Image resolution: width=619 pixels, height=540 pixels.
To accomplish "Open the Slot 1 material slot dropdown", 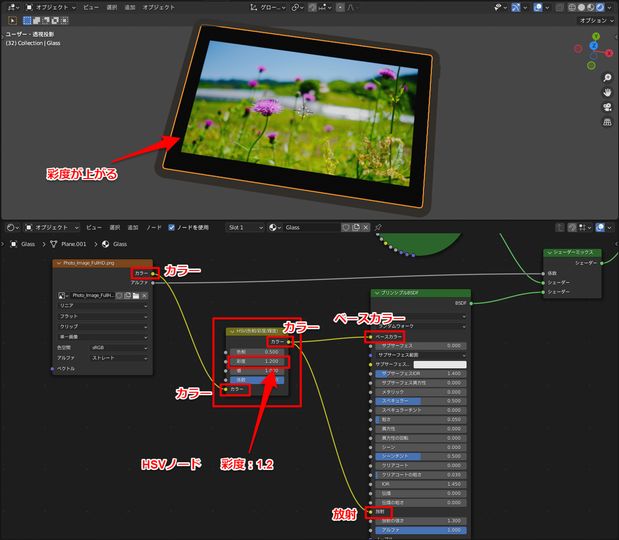I will [x=245, y=227].
